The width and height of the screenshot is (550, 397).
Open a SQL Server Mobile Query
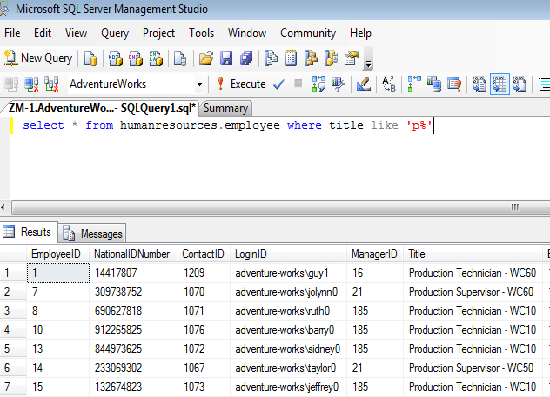pyautogui.click(x=180, y=58)
